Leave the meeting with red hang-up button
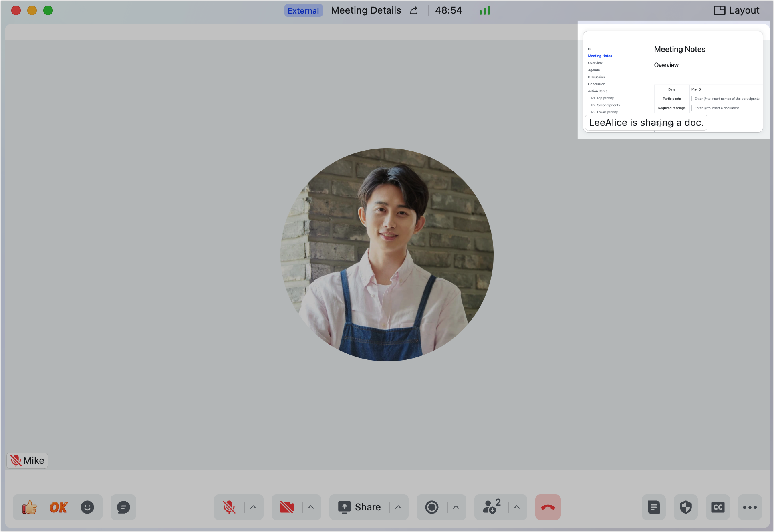 click(x=548, y=507)
